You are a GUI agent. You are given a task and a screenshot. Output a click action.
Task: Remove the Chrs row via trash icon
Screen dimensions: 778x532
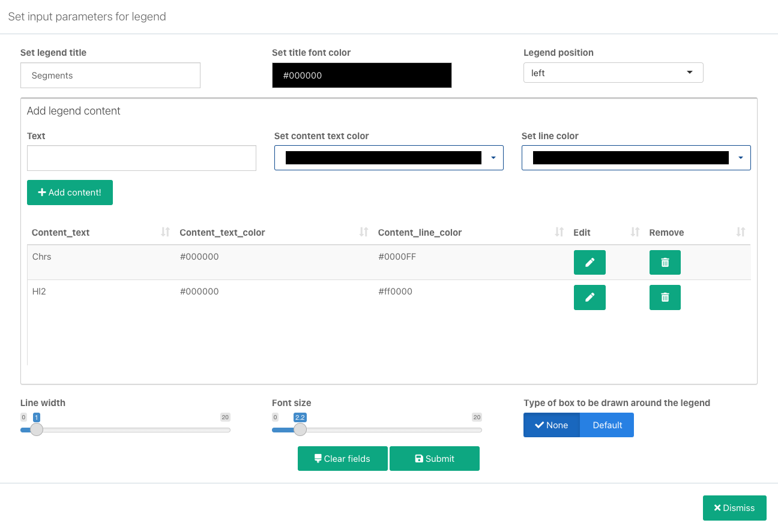coord(665,263)
